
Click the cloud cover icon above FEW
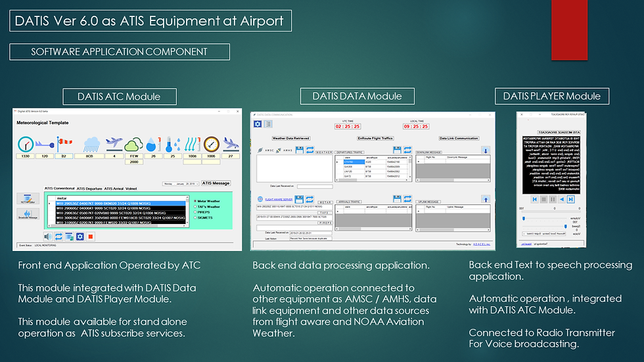(x=134, y=145)
